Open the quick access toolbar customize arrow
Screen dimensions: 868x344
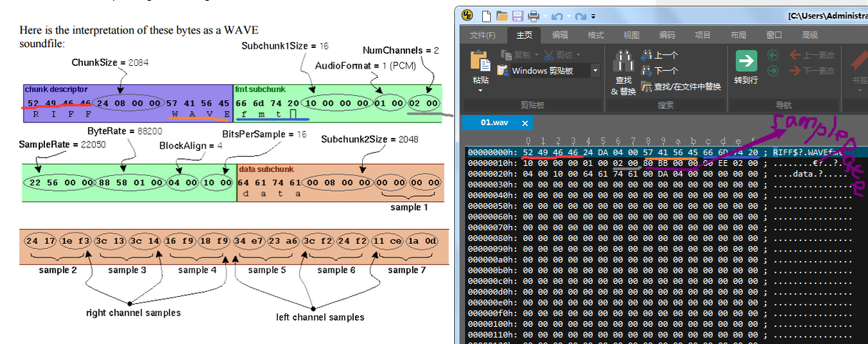[x=594, y=16]
